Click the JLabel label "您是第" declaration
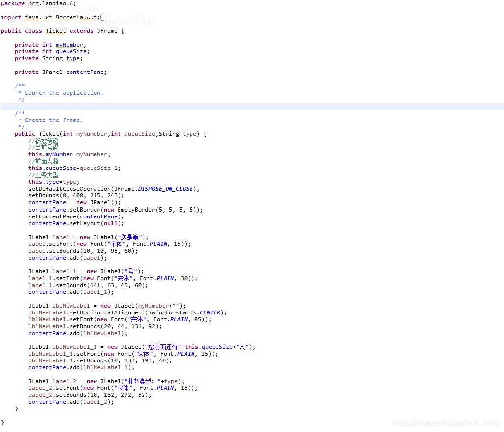 pyautogui.click(x=89, y=237)
